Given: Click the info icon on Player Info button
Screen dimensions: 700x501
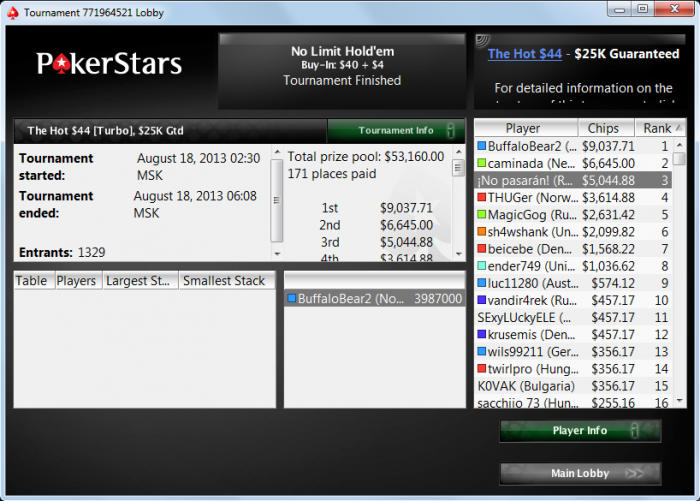Looking at the screenshot, I should tap(634, 430).
